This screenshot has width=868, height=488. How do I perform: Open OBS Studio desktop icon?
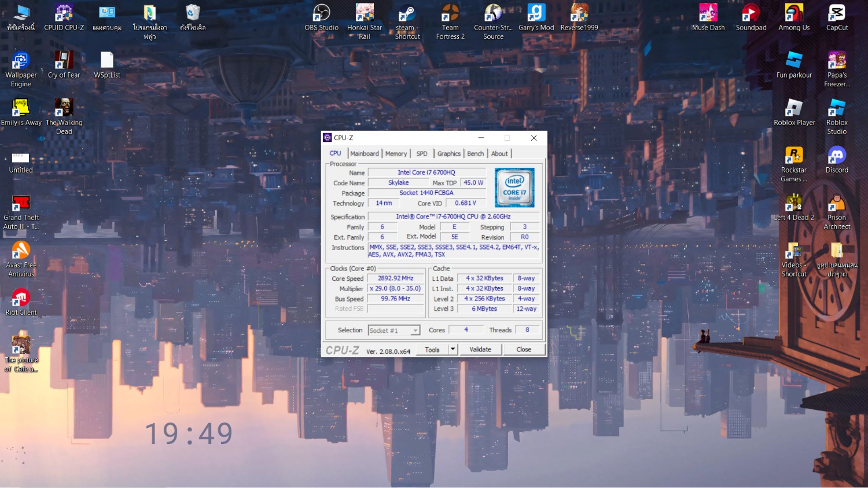point(321,17)
